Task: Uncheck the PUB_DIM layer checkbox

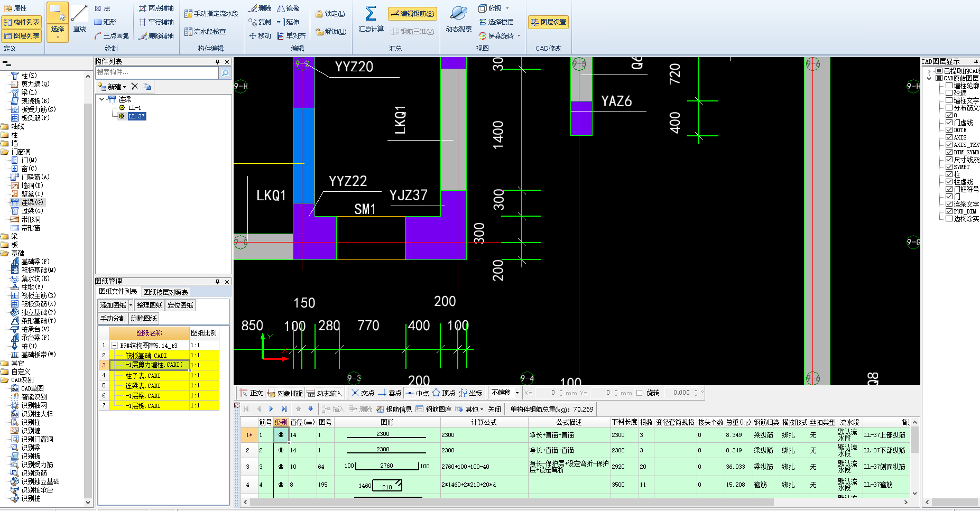Action: click(x=949, y=211)
